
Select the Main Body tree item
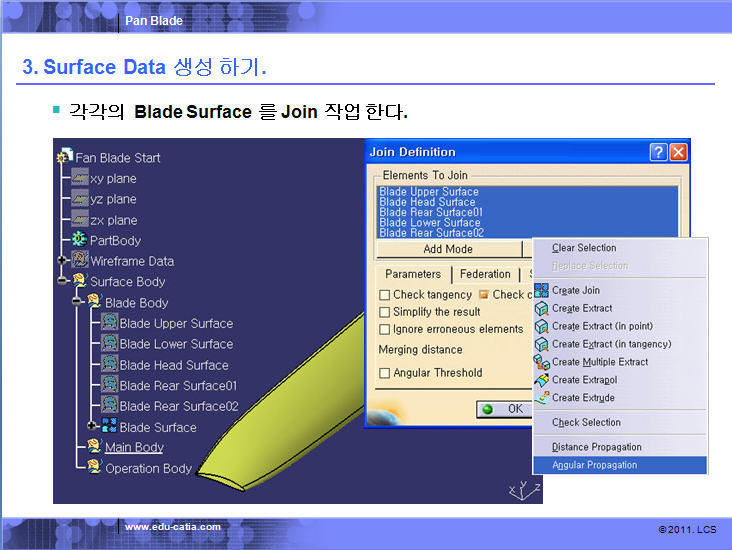(134, 447)
